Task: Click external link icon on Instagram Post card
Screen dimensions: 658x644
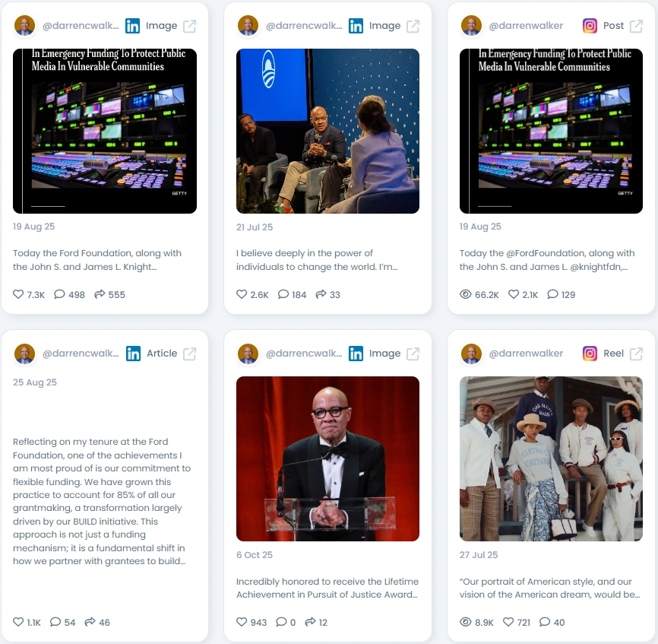Action: pyautogui.click(x=636, y=26)
